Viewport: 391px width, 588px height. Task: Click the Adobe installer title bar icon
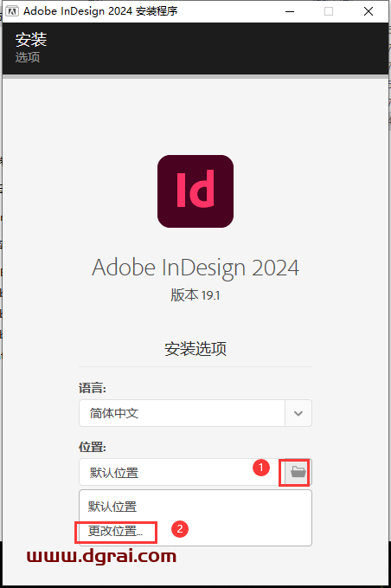[12, 11]
